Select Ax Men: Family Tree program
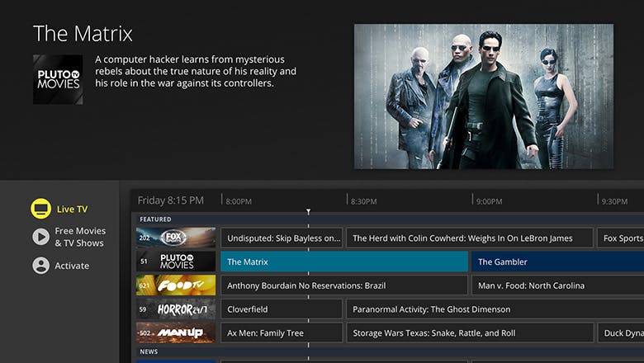Image resolution: width=644 pixels, height=363 pixels. [x=282, y=333]
